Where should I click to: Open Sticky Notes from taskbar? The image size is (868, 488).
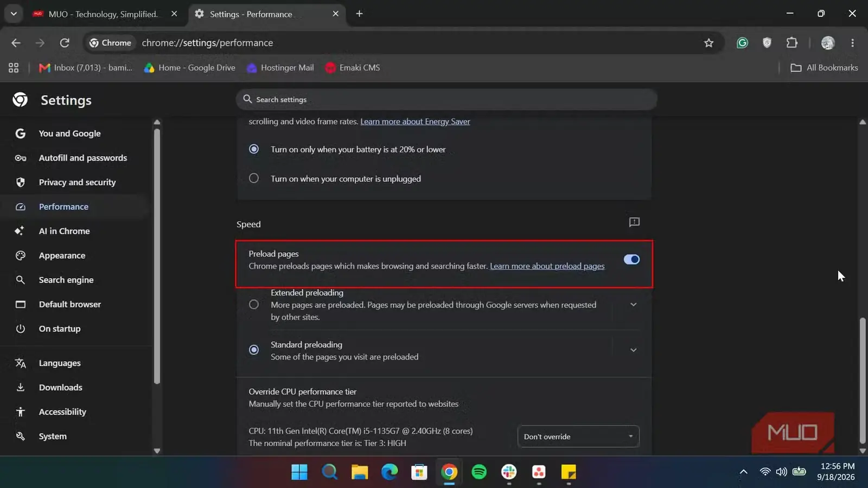pyautogui.click(x=569, y=472)
